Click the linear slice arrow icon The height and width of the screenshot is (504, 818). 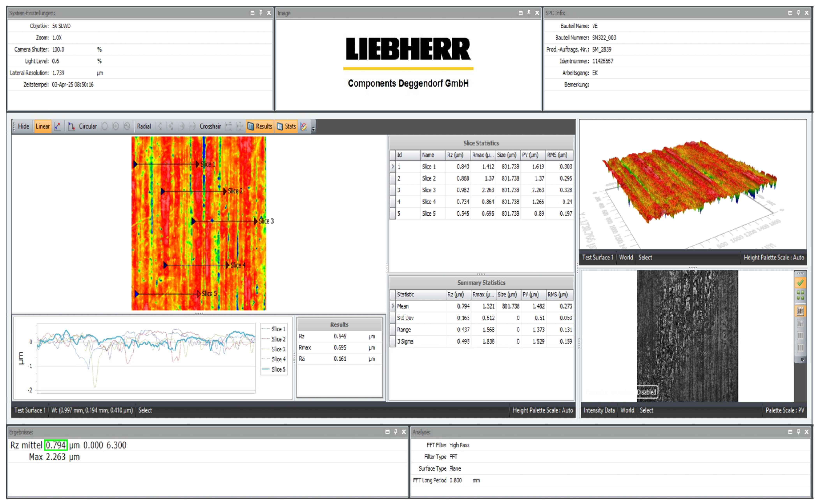coord(57,127)
